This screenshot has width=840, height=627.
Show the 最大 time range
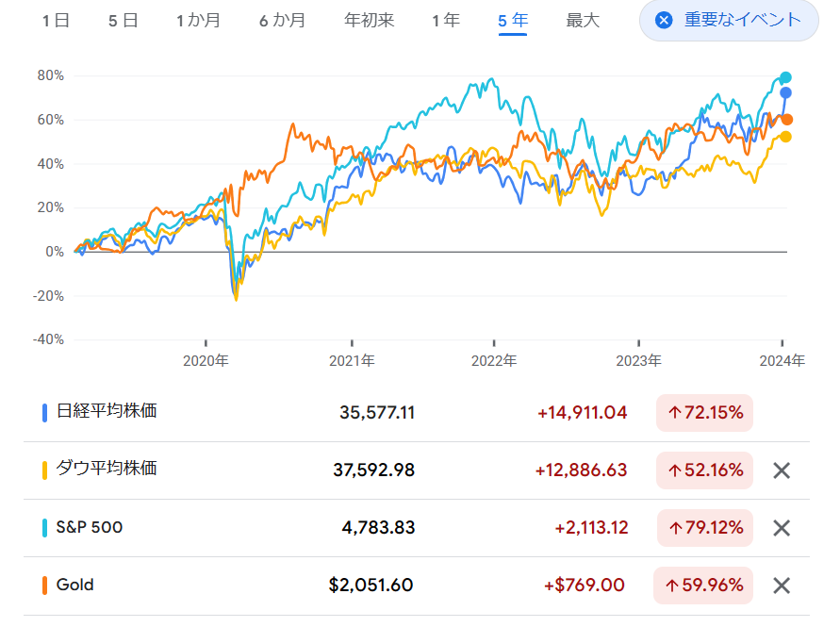[x=583, y=21]
